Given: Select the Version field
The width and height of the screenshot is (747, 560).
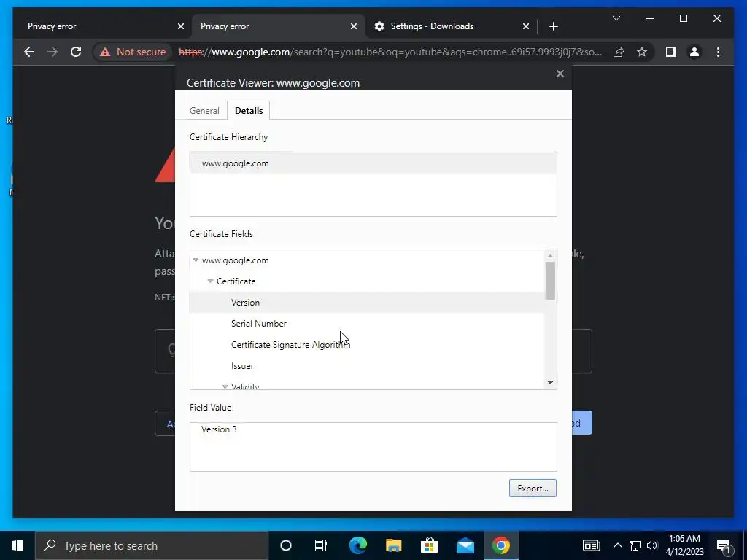Looking at the screenshot, I should click(x=367, y=303).
